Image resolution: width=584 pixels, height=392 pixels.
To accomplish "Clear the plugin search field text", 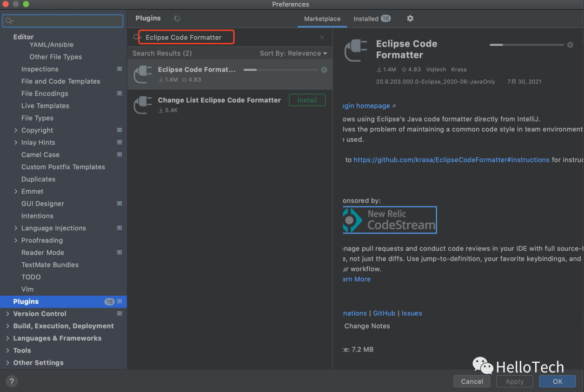I will [322, 37].
